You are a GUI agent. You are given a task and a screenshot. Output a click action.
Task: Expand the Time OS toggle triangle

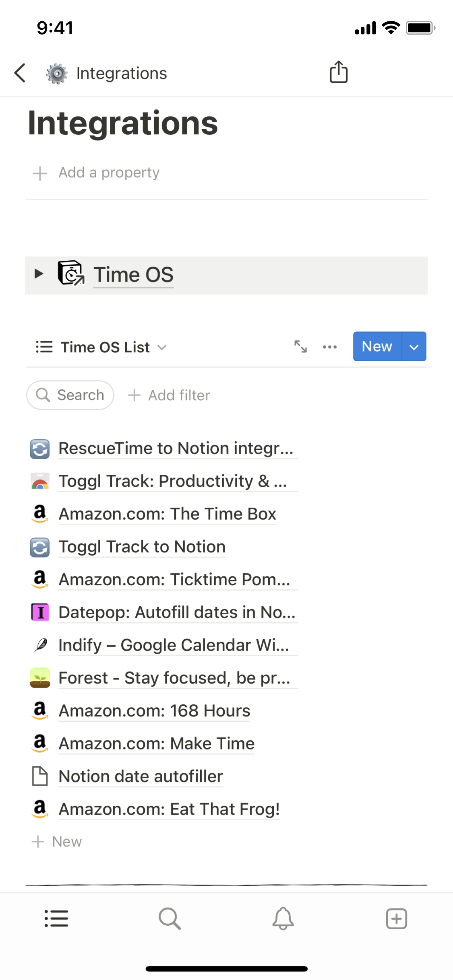pos(39,274)
